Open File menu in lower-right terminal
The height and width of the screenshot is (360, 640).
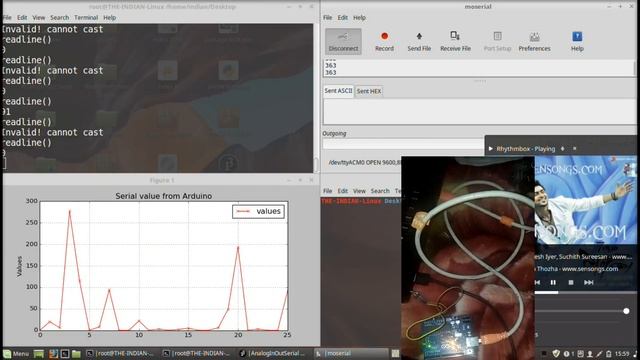click(327, 191)
